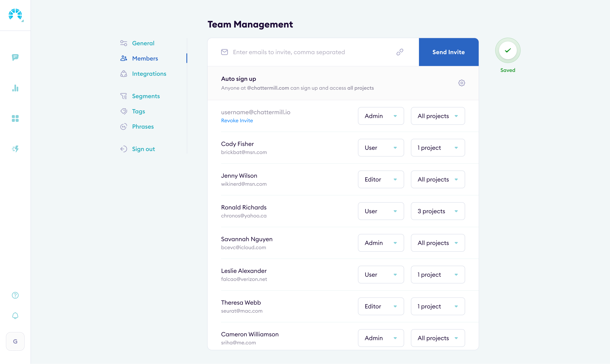Open the feedback chat icon in sidebar
The width and height of the screenshot is (610, 364).
tap(15, 57)
